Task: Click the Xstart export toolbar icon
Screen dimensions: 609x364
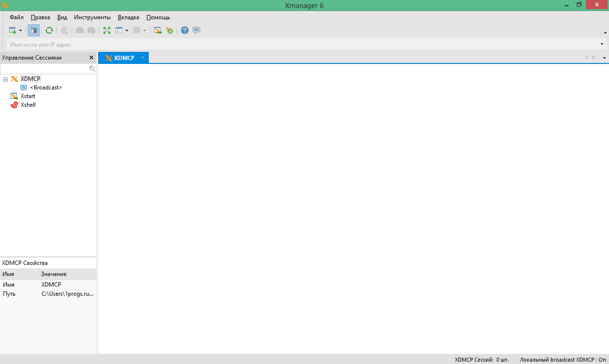Action: 157,30
